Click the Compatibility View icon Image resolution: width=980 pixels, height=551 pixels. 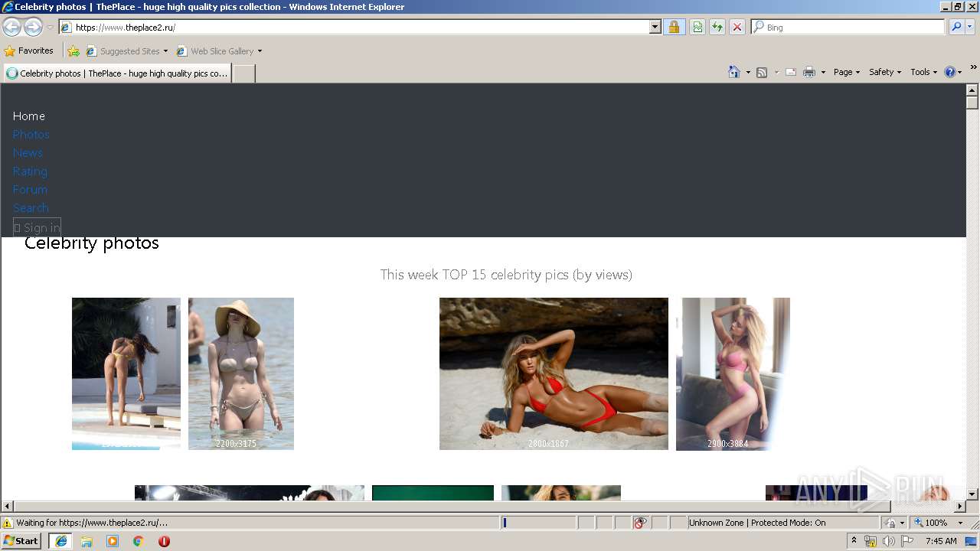click(697, 27)
